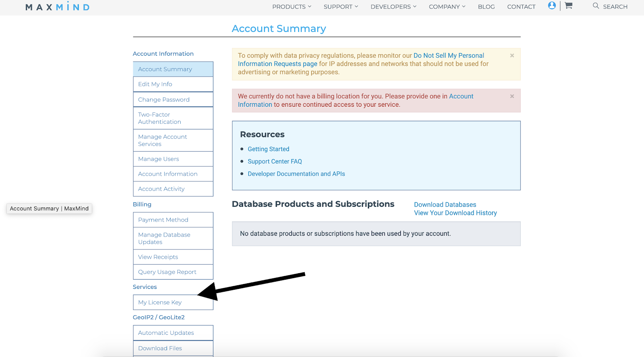This screenshot has height=357, width=644.
Task: Open the Getting Started resource link
Action: (268, 149)
